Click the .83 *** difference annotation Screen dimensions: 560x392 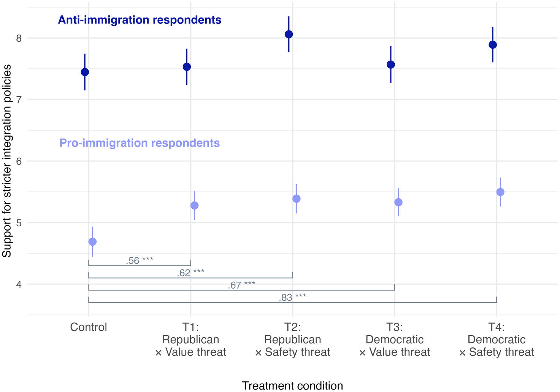click(x=292, y=297)
